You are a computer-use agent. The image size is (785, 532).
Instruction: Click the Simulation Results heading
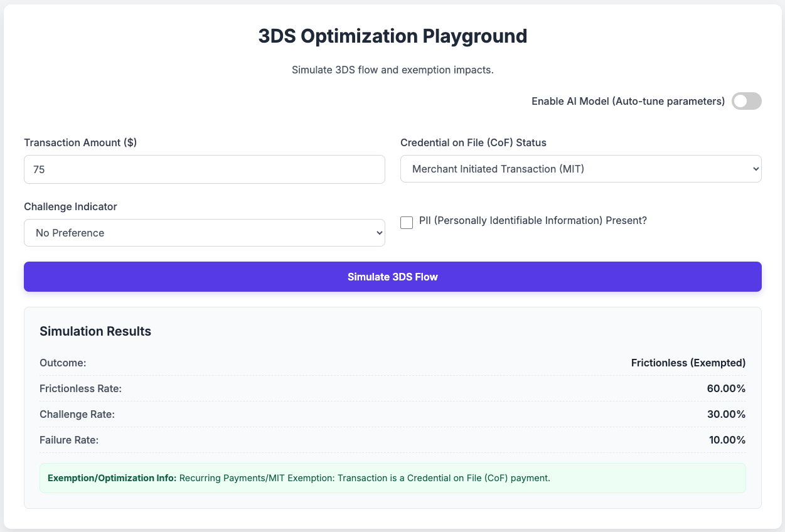coord(95,331)
